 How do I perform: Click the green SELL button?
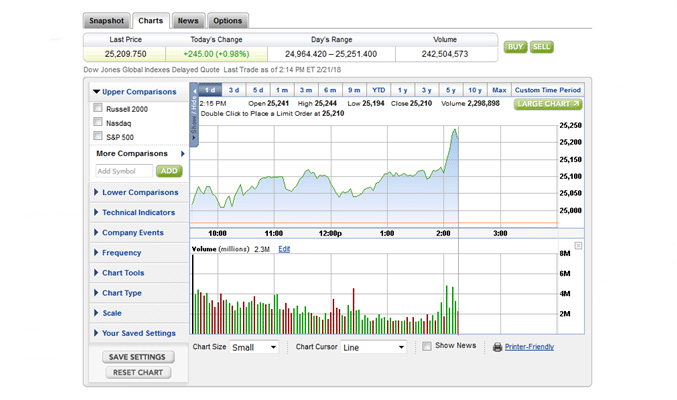tap(541, 47)
